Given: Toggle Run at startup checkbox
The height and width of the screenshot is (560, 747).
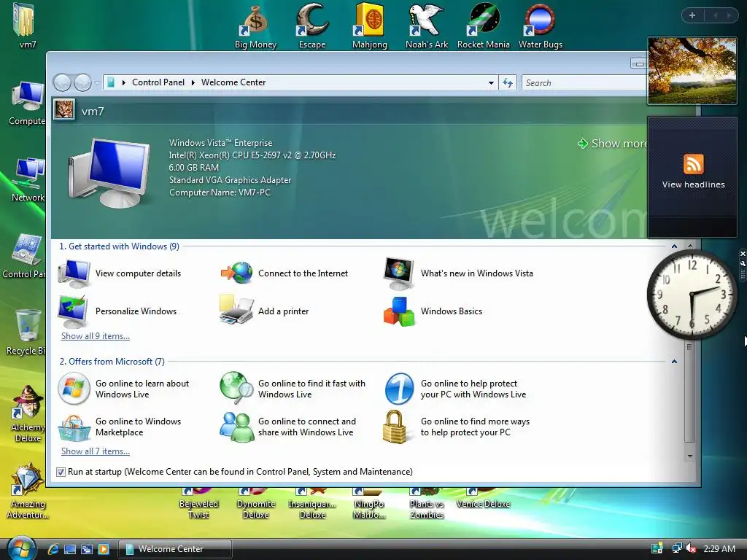Looking at the screenshot, I should [x=61, y=472].
